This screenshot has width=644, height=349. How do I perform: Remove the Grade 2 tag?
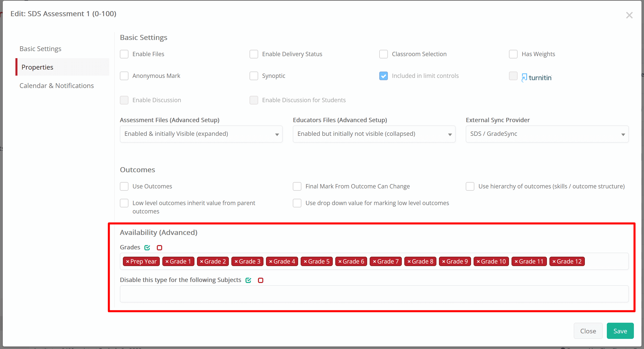(x=202, y=261)
